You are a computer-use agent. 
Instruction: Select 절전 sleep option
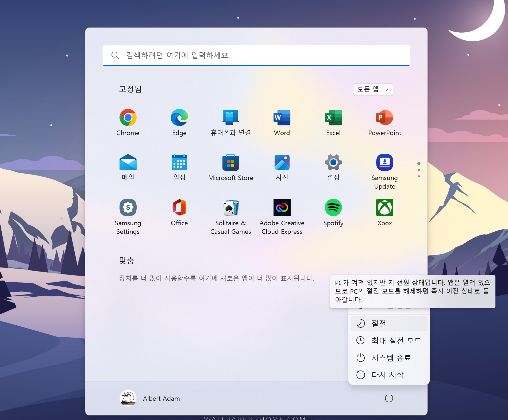coord(389,323)
